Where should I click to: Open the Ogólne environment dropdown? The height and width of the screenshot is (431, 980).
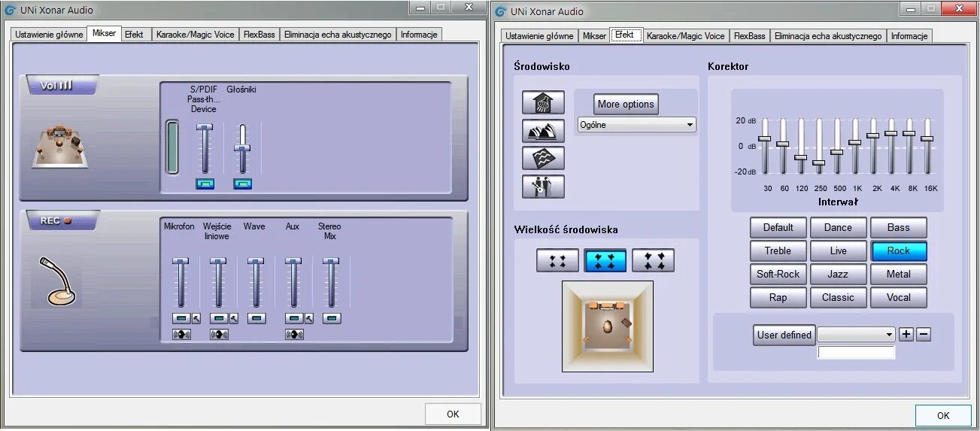tap(637, 125)
